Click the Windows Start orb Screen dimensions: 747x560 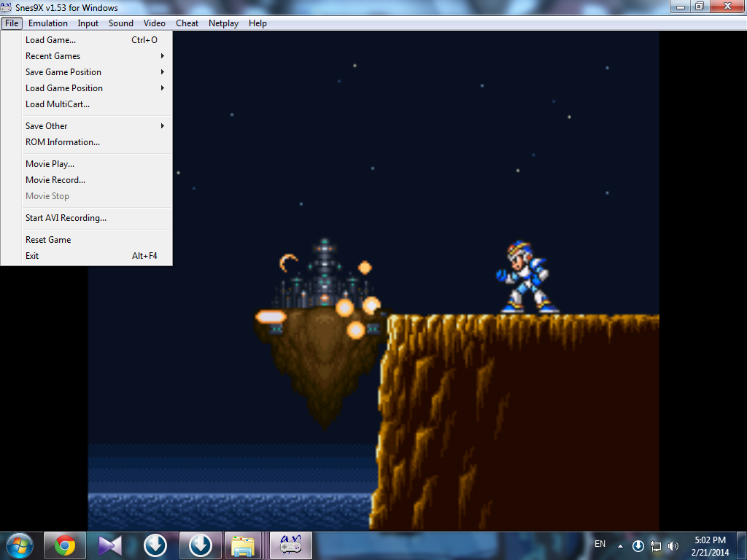click(x=20, y=545)
